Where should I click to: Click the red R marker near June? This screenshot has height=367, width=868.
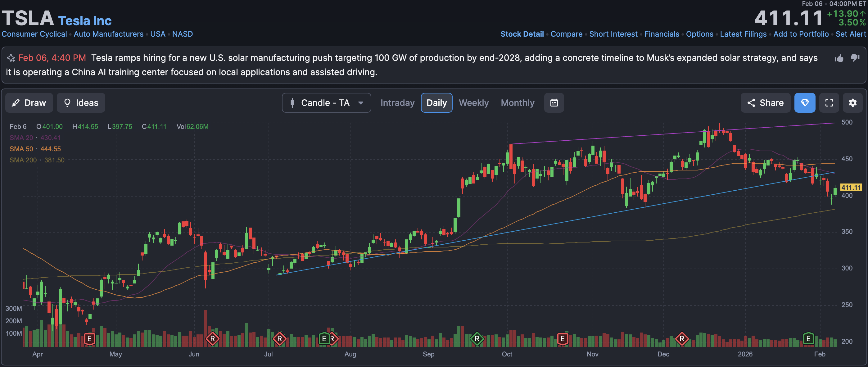pyautogui.click(x=212, y=338)
